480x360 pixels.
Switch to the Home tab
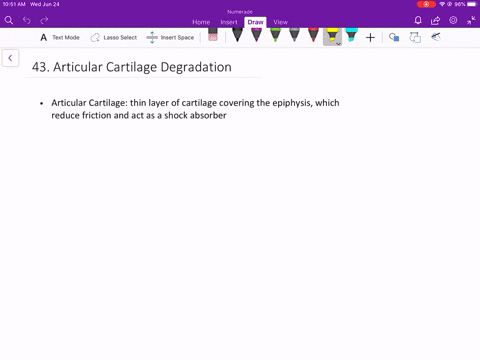pyautogui.click(x=201, y=22)
